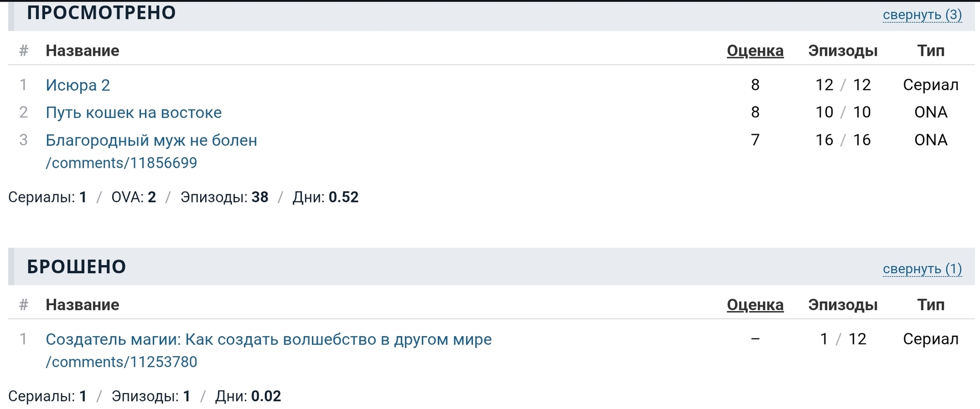
Task: Click the 1 / 12 episodes for Создатель магии
Action: (x=843, y=339)
